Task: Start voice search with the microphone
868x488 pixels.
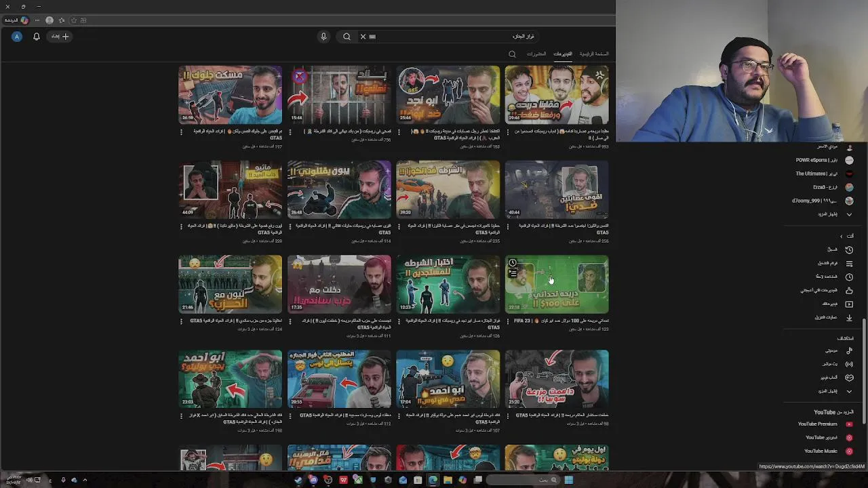Action: coord(323,37)
